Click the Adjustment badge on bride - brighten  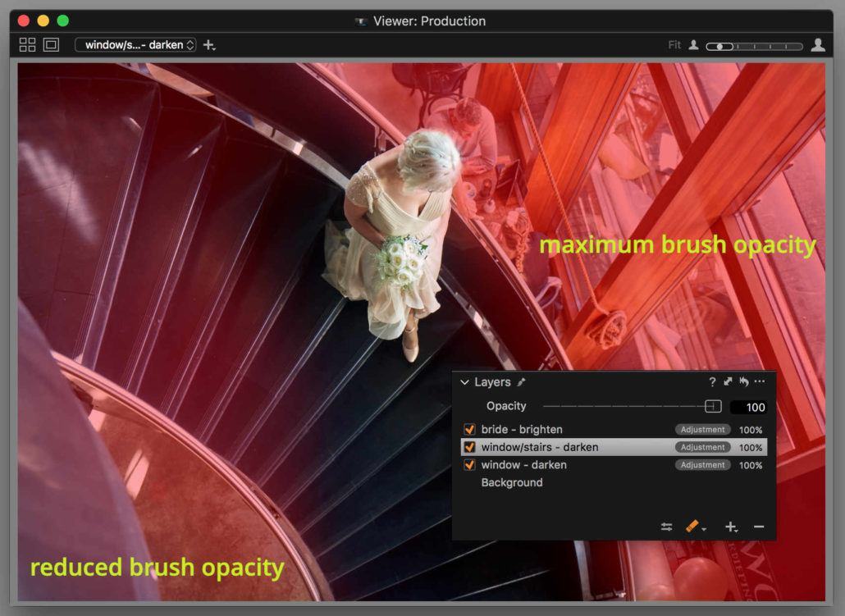pyautogui.click(x=701, y=429)
